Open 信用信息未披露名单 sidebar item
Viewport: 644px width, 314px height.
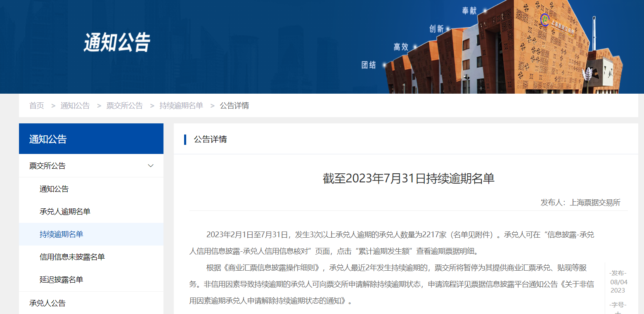coord(72,257)
